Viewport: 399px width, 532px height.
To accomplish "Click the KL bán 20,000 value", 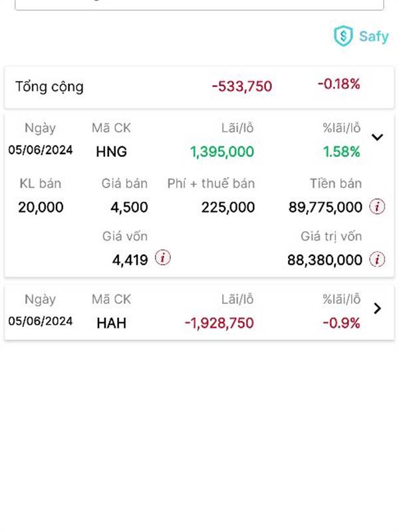I will pos(41,207).
